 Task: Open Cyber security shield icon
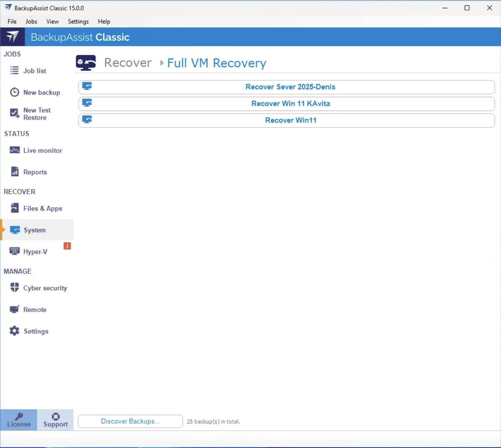14,287
